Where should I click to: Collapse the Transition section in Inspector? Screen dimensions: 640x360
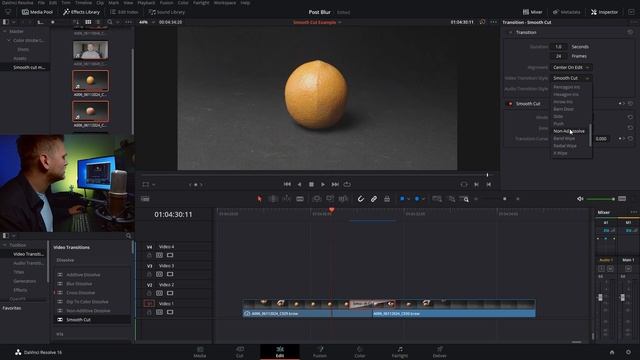pyautogui.click(x=510, y=32)
